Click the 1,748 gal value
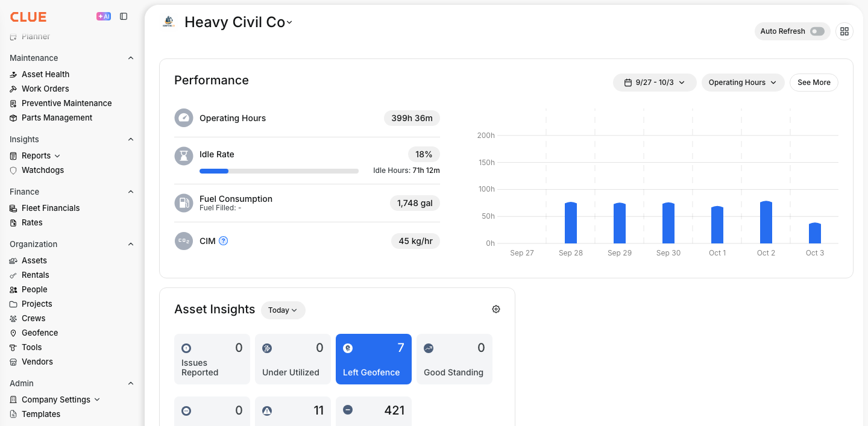The width and height of the screenshot is (868, 426). [415, 203]
